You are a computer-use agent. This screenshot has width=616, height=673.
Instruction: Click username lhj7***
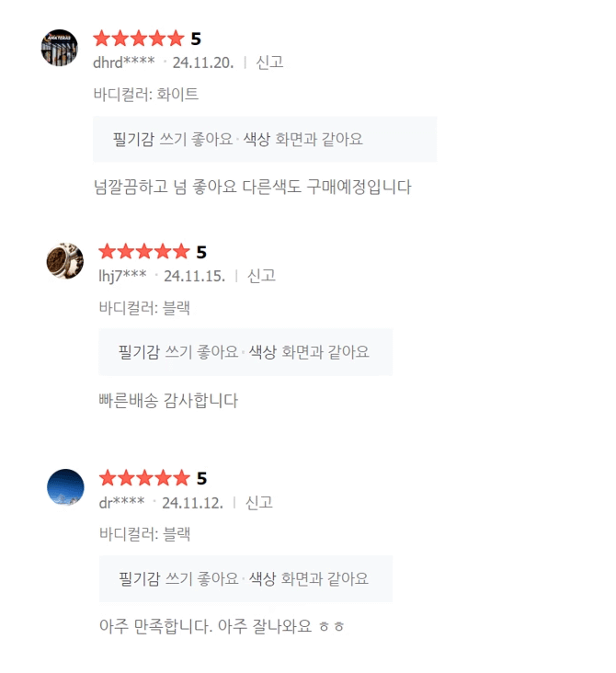click(x=122, y=276)
